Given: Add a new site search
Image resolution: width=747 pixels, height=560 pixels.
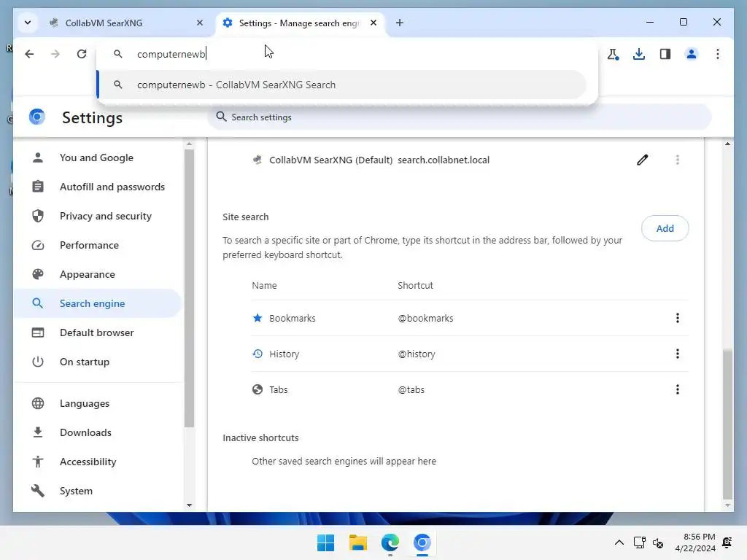Looking at the screenshot, I should [665, 228].
